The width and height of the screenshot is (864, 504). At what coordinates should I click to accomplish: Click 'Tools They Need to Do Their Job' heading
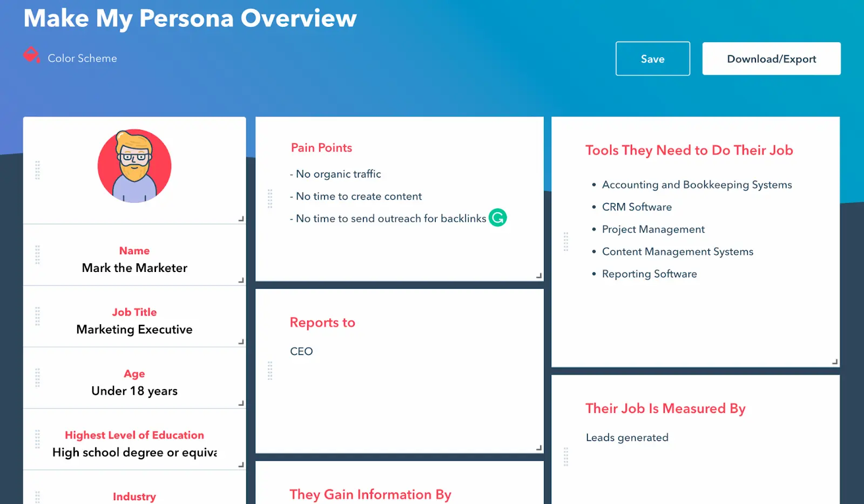pos(689,151)
